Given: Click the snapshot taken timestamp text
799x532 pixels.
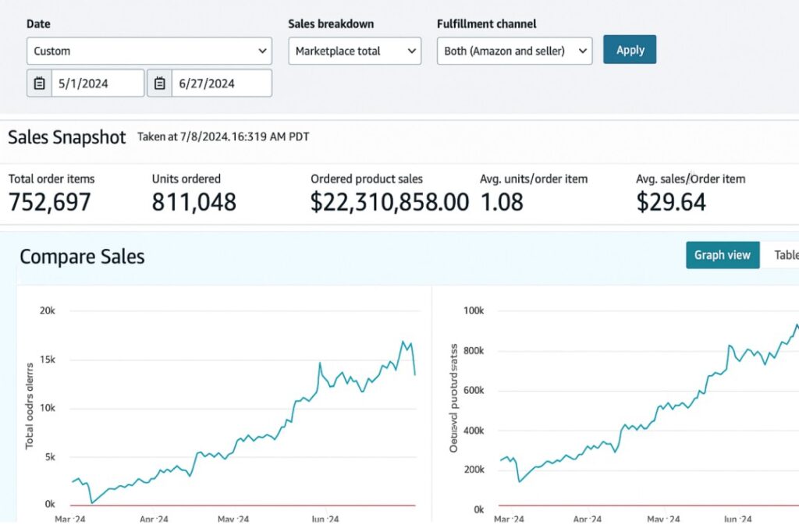Looking at the screenshot, I should pos(223,137).
